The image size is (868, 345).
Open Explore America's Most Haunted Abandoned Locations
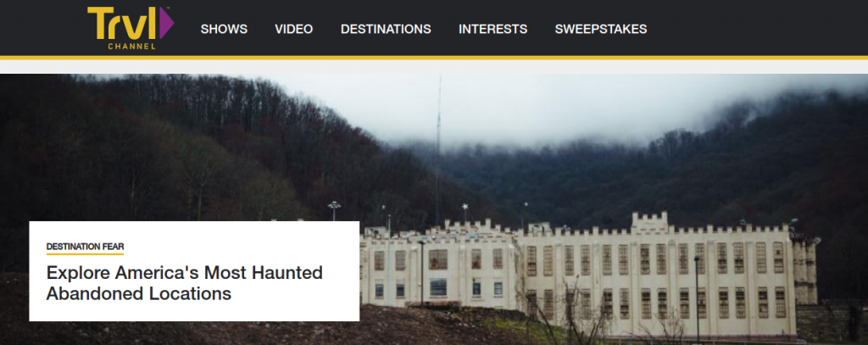[x=184, y=283]
